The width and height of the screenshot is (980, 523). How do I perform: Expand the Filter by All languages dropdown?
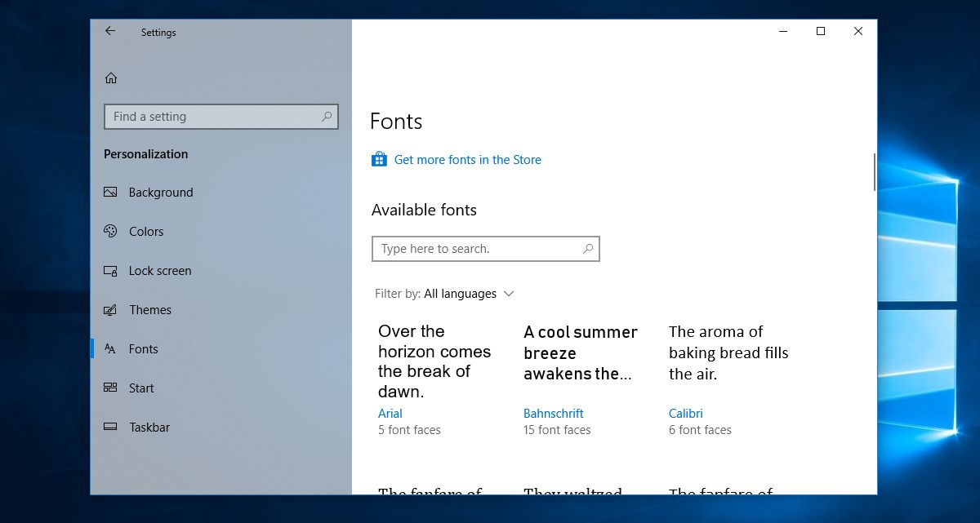444,294
